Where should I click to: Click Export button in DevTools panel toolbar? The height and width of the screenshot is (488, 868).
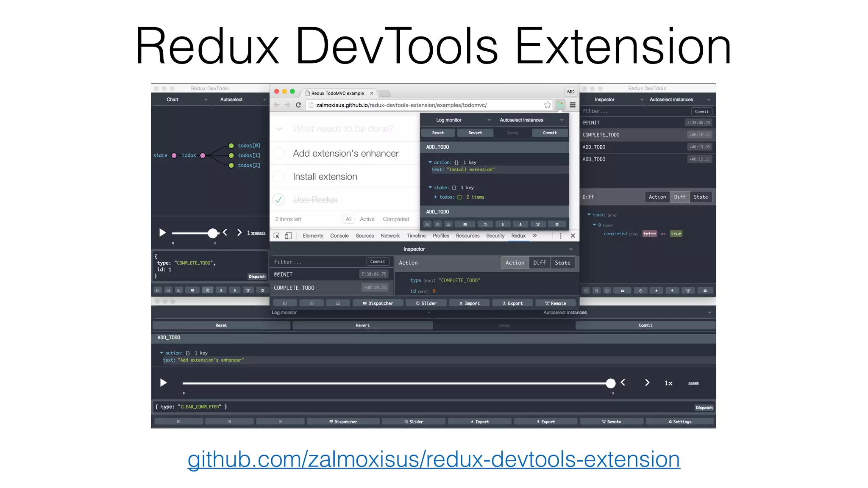512,303
